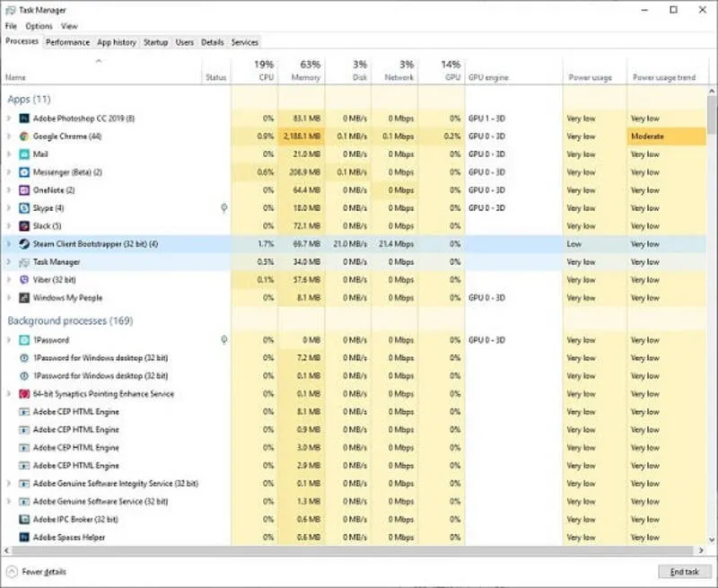The image size is (718, 588).
Task: Sort by the Name column header
Action: [x=101, y=71]
